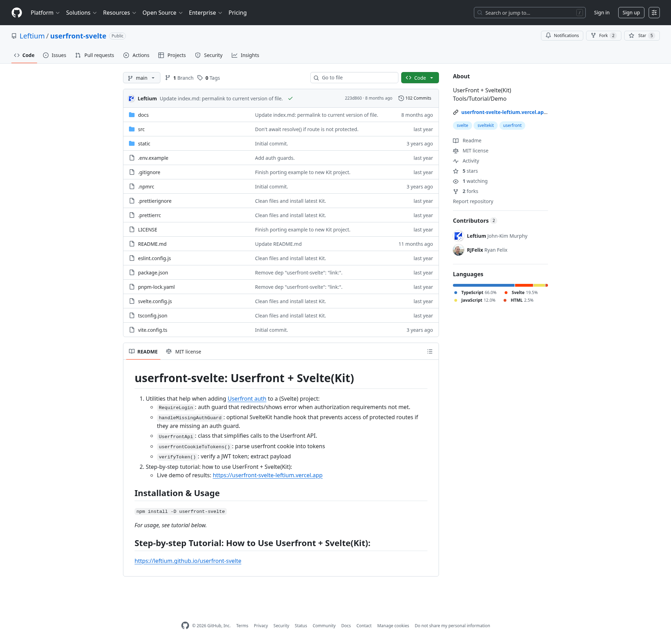The width and height of the screenshot is (671, 644).
Task: Open the docs folder icon
Action: [132, 115]
